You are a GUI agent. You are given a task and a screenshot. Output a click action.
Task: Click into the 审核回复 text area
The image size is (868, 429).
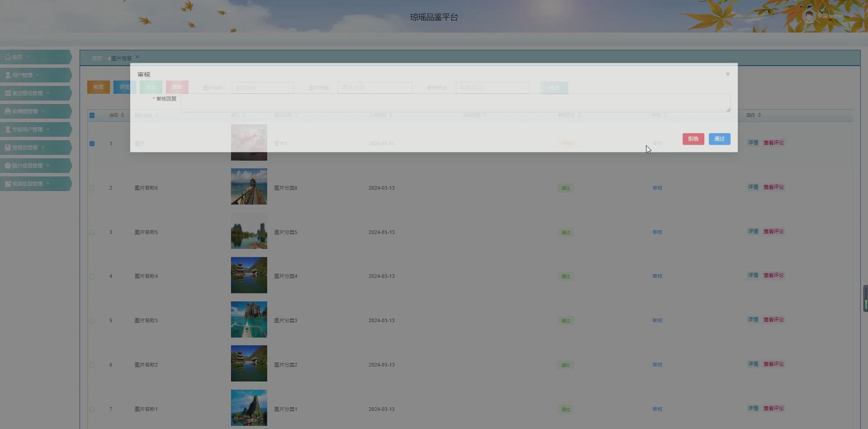click(x=455, y=103)
